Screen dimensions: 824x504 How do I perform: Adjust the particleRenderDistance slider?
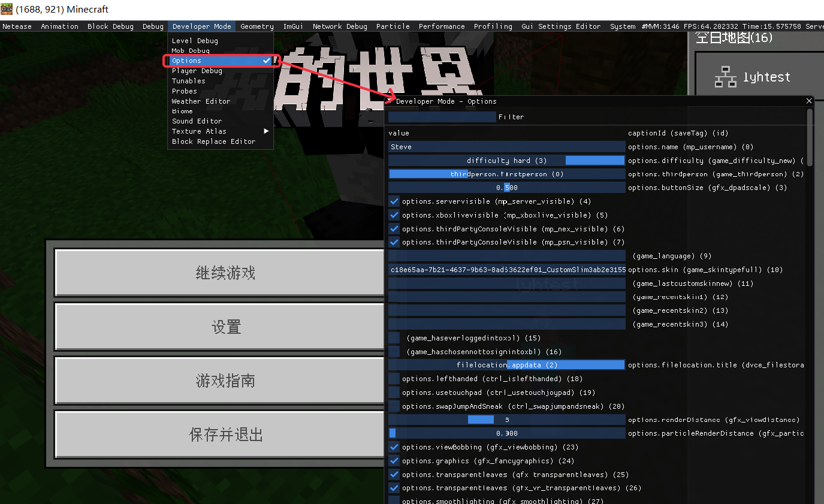coord(506,433)
